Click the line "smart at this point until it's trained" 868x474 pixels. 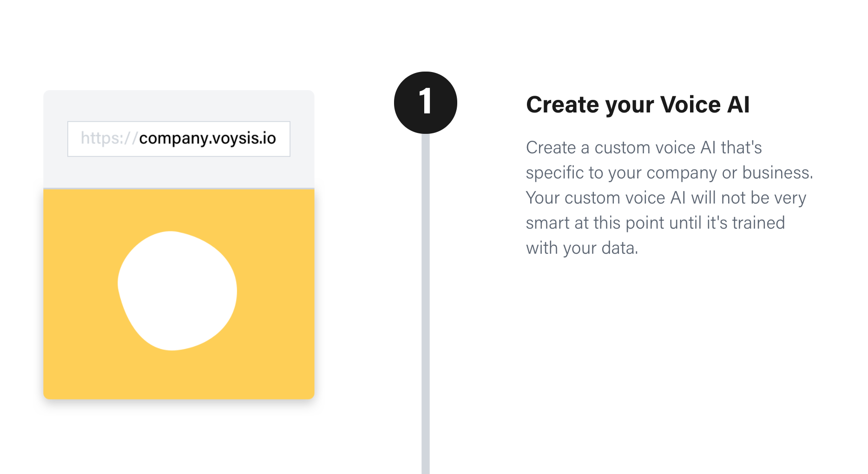(x=655, y=223)
